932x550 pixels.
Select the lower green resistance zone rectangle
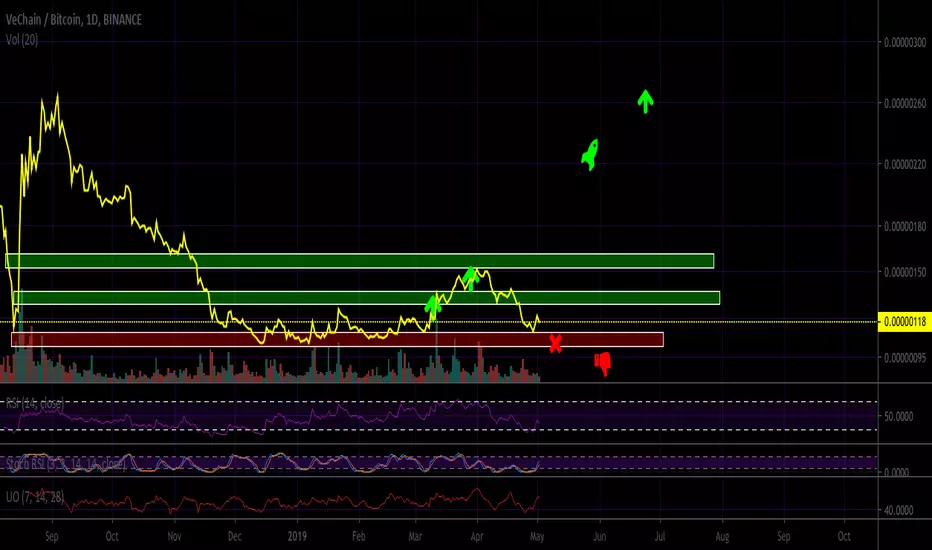(x=366, y=298)
